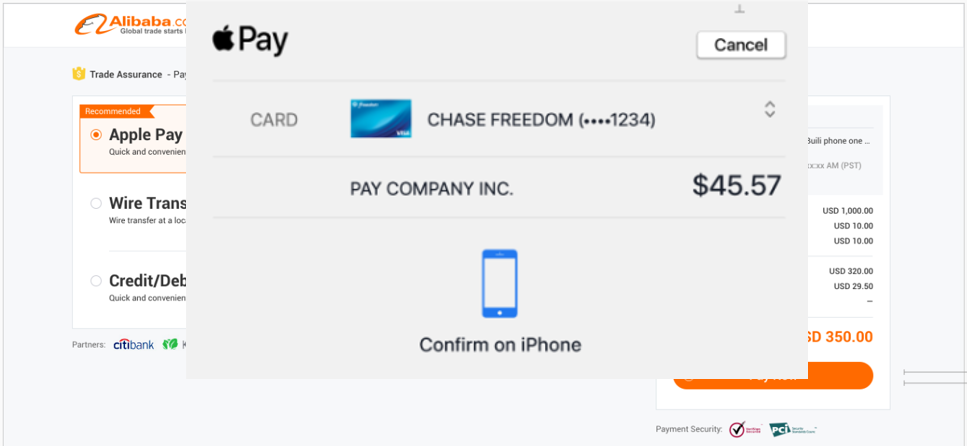Viewport: 967px width, 446px height.
Task: Click the green leaf partner logo
Action: click(x=170, y=344)
